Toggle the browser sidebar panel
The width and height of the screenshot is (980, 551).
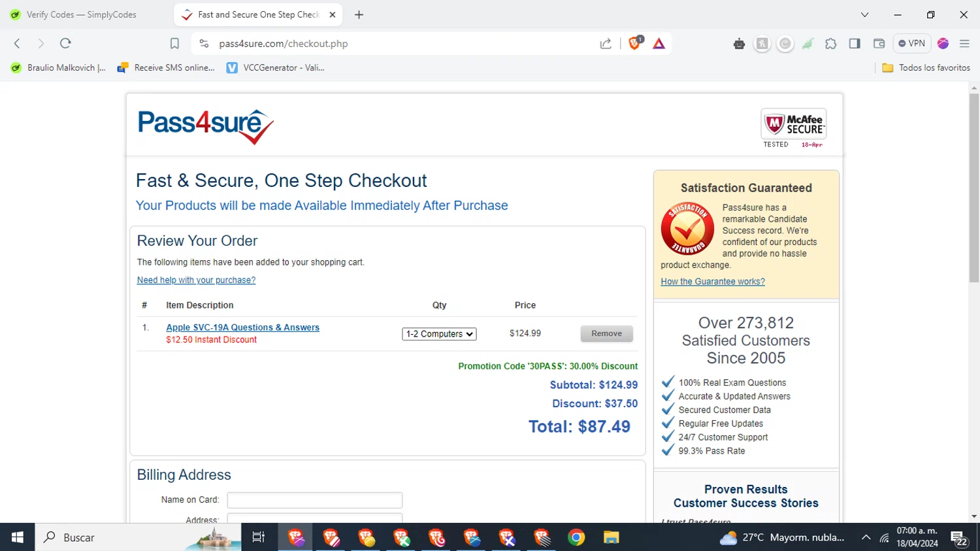(x=855, y=44)
